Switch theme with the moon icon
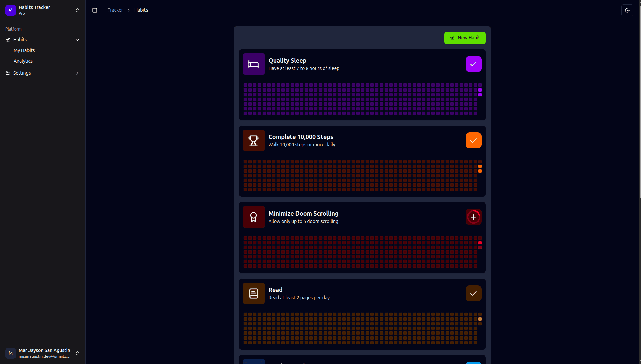Viewport: 641px width, 364px height. pyautogui.click(x=627, y=10)
